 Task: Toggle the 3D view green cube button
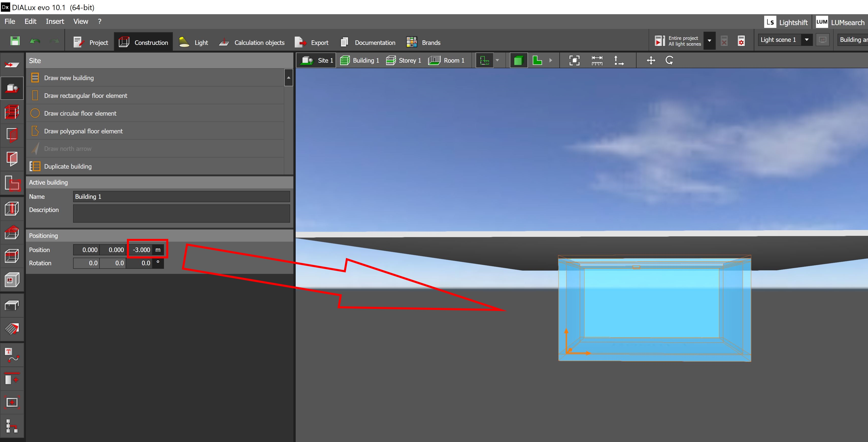click(518, 61)
